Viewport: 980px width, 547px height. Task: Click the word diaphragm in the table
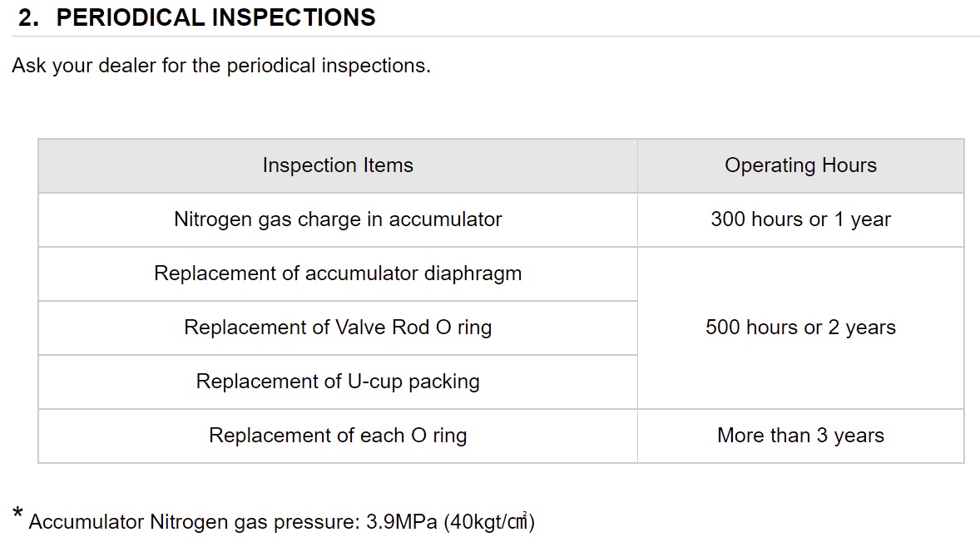pos(473,274)
